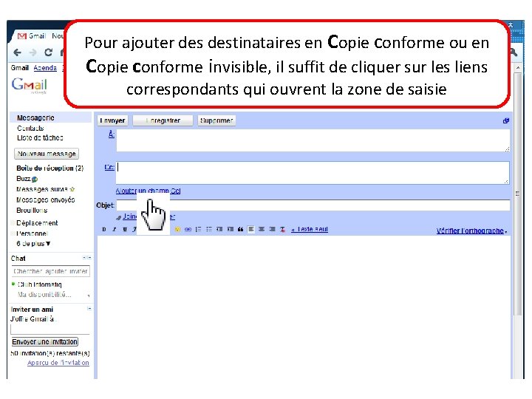This screenshot has height=399, width=532.
Task: Insert a hyperlink with the link icon
Action: [188, 229]
